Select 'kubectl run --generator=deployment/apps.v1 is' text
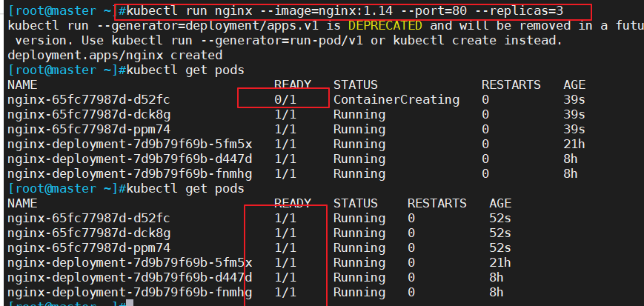Image resolution: width=644 pixels, height=306 pixels. (x=175, y=26)
